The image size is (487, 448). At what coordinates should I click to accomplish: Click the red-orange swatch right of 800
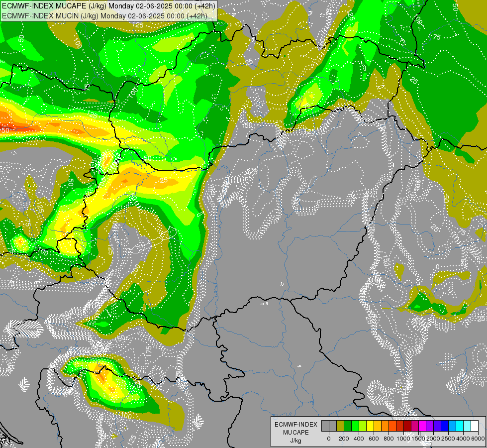[392, 426]
